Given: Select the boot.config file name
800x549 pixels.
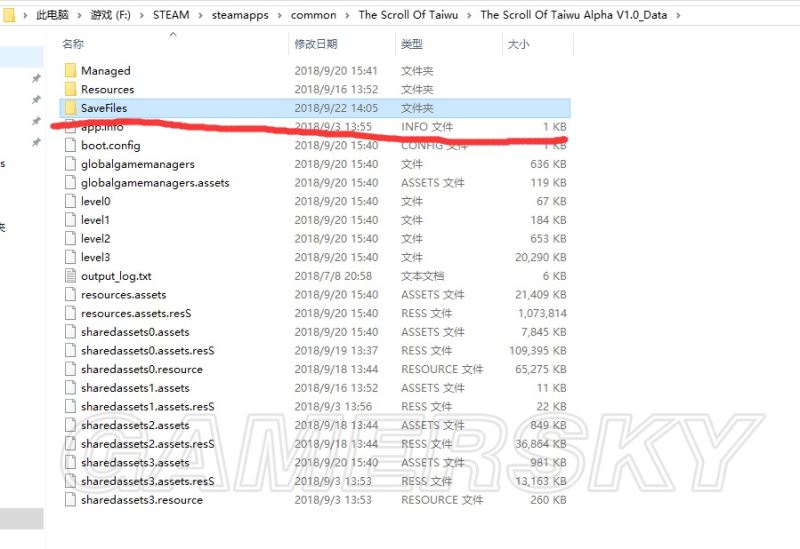Looking at the screenshot, I should (x=111, y=146).
